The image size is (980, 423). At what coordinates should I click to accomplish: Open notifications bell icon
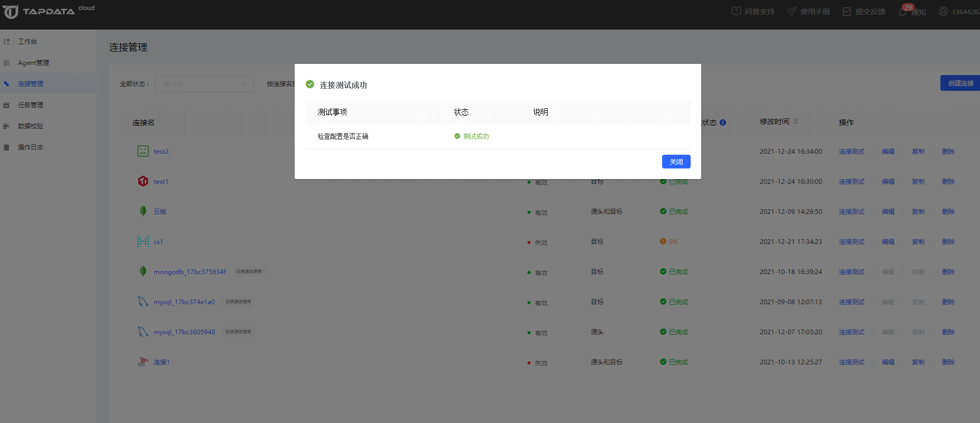(x=903, y=12)
